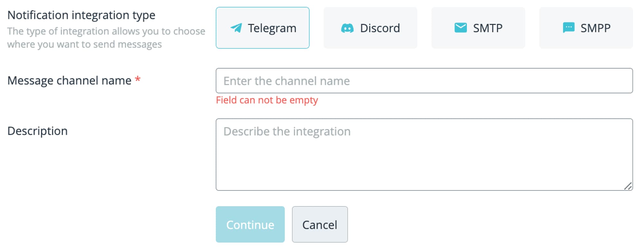Click the 'Describe the integration' placeholder
The height and width of the screenshot is (252, 644).
(287, 131)
